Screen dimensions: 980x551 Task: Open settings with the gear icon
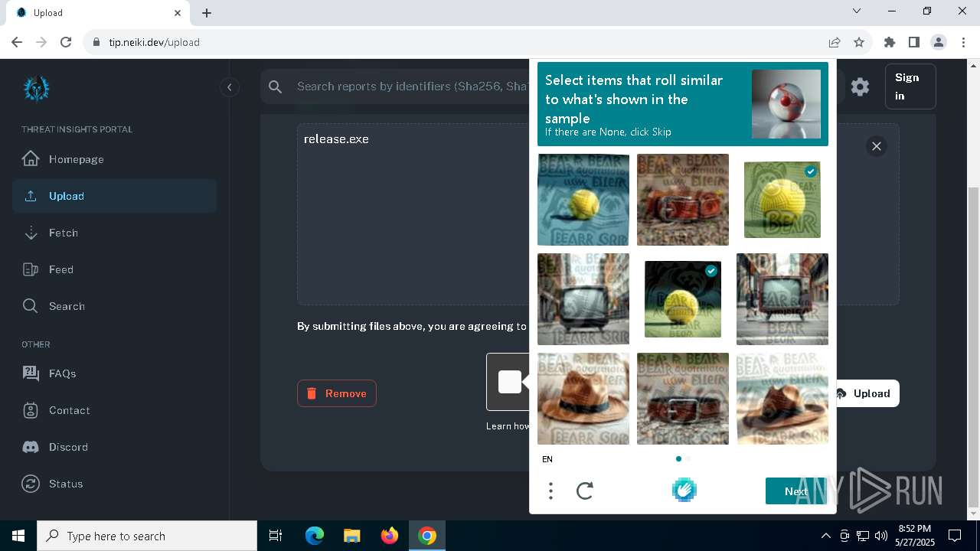tap(860, 86)
